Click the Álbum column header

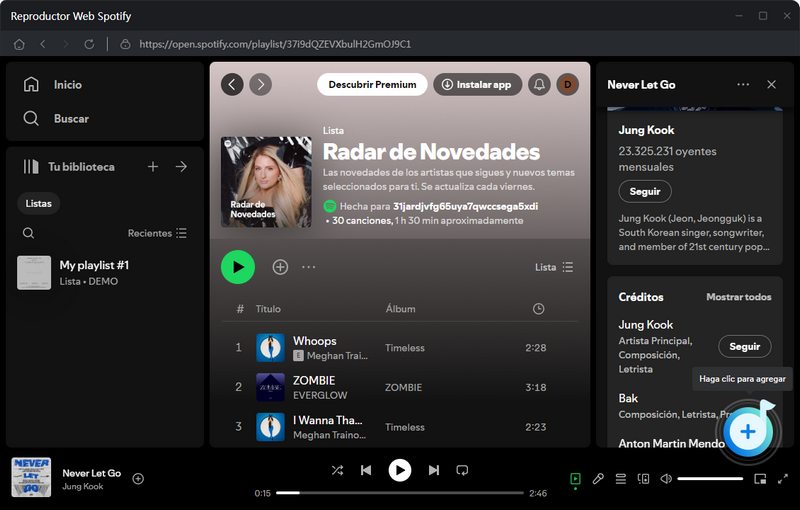401,309
